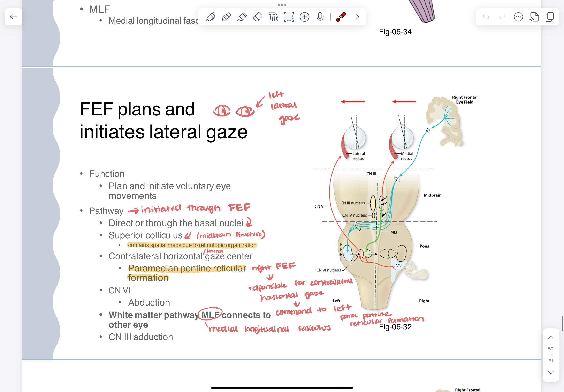Pick the Highlighter tool

coord(242,17)
